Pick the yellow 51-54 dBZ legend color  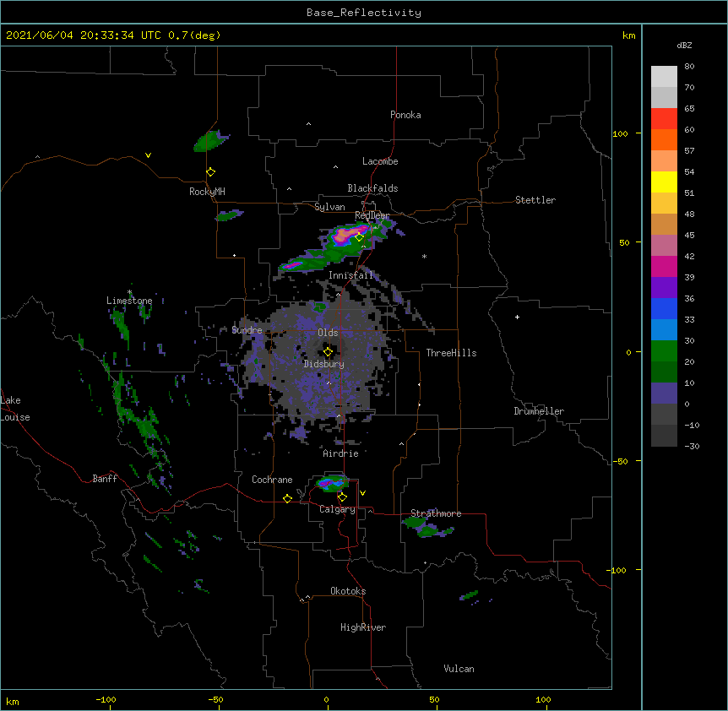[664, 182]
